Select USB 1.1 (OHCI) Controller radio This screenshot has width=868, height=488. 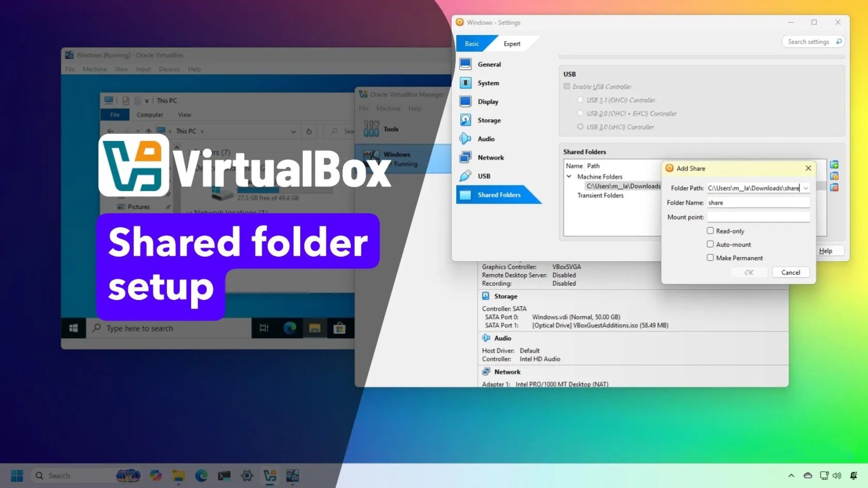580,100
